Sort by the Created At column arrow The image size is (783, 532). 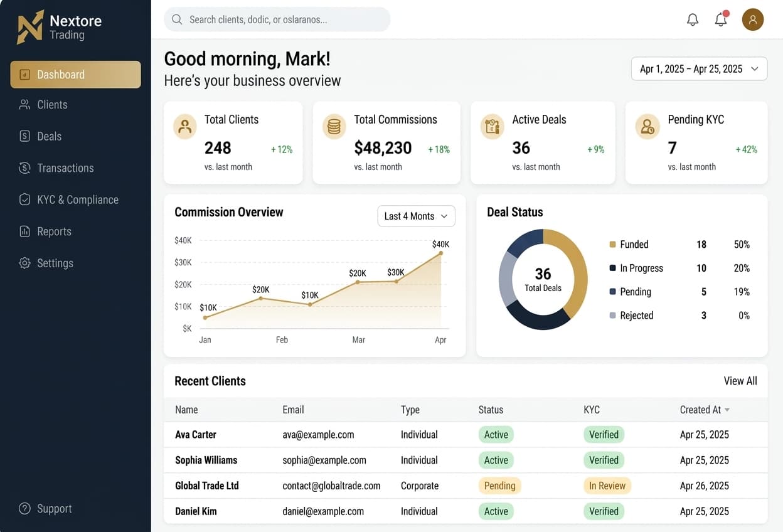coord(727,410)
